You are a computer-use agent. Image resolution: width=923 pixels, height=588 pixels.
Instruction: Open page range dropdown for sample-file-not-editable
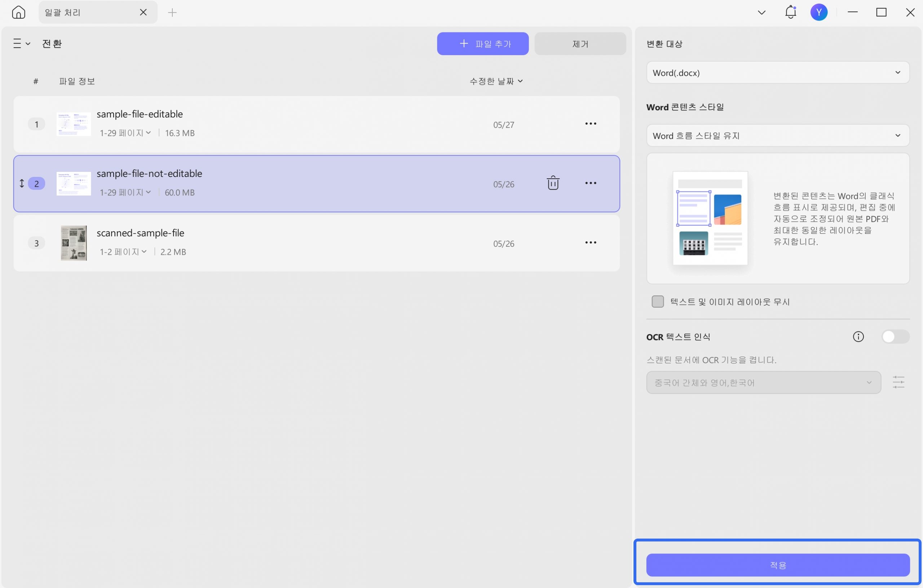[125, 192]
